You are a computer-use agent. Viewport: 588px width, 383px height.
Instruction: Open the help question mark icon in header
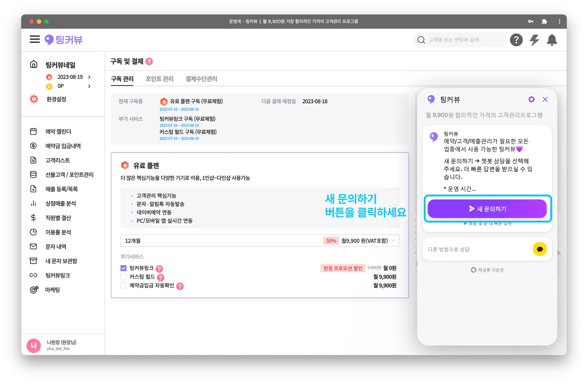pyautogui.click(x=516, y=40)
